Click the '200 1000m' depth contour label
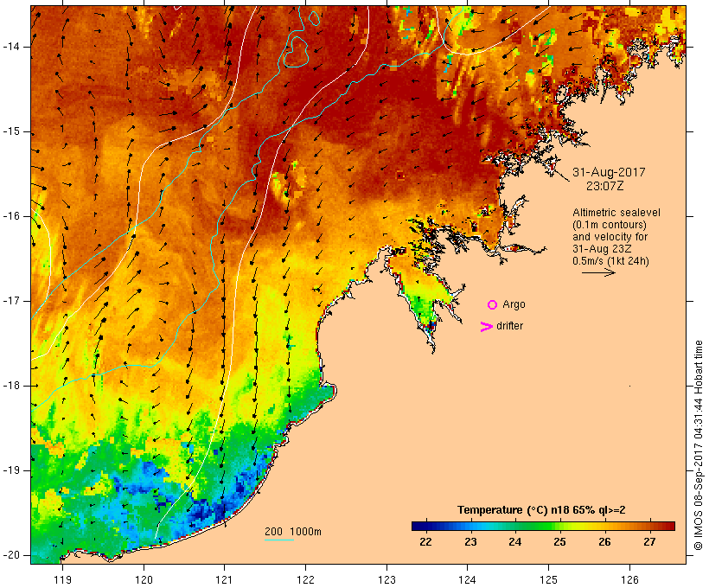 coord(293,532)
